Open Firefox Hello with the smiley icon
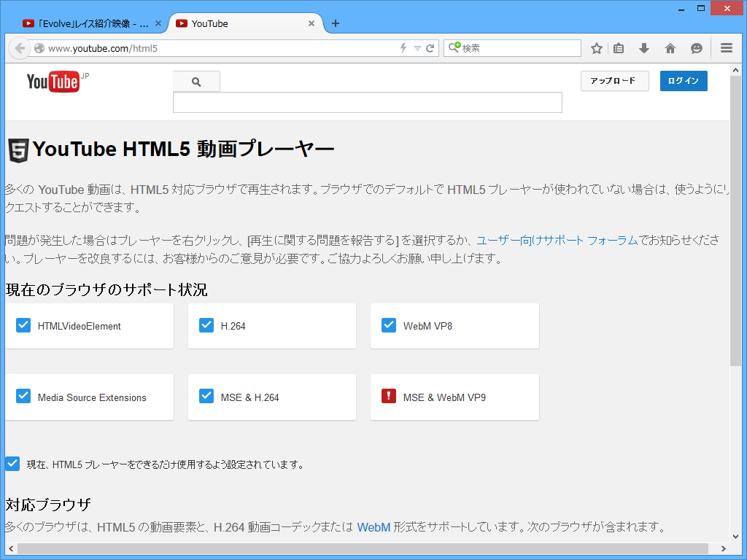 pyautogui.click(x=696, y=48)
